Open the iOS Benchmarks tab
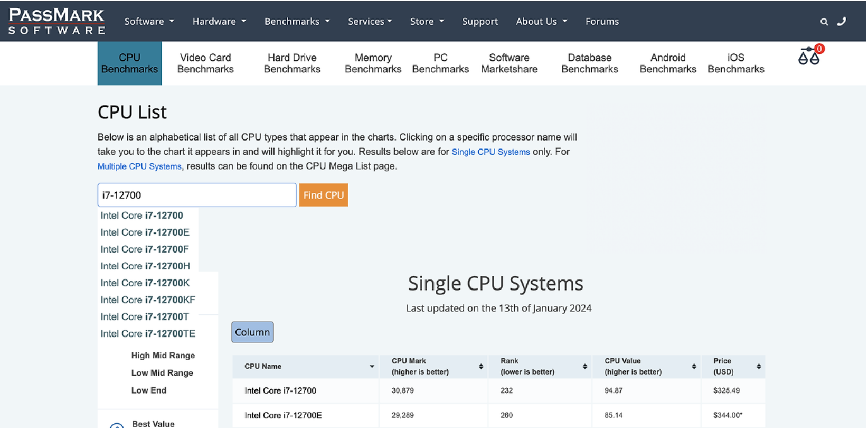868x429 pixels. [737, 63]
